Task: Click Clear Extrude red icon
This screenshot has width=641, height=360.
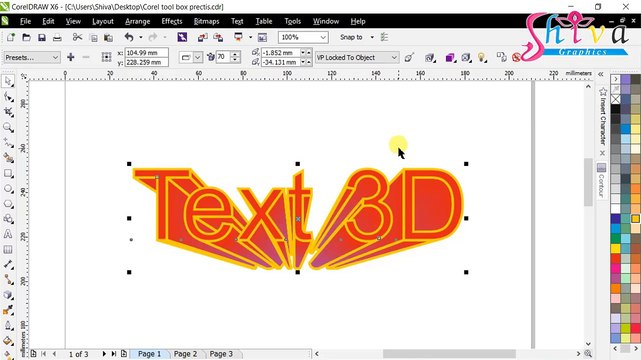Action: coord(516,58)
